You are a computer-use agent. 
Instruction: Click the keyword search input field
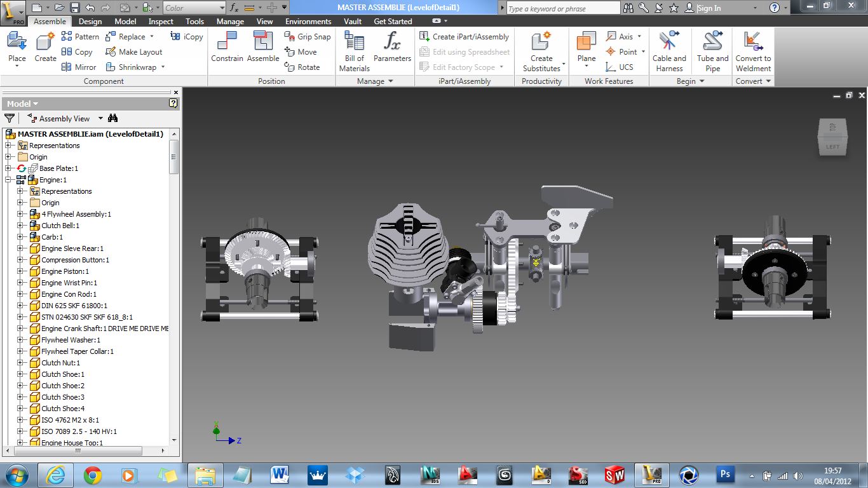tap(564, 8)
